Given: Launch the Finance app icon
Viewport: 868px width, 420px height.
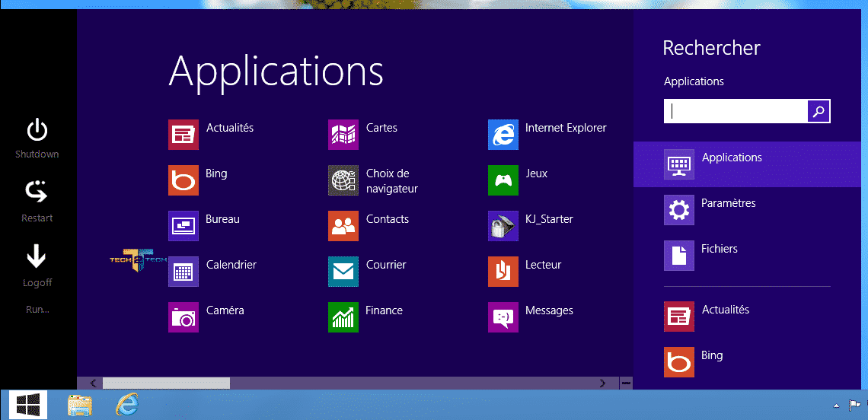Looking at the screenshot, I should 343,317.
